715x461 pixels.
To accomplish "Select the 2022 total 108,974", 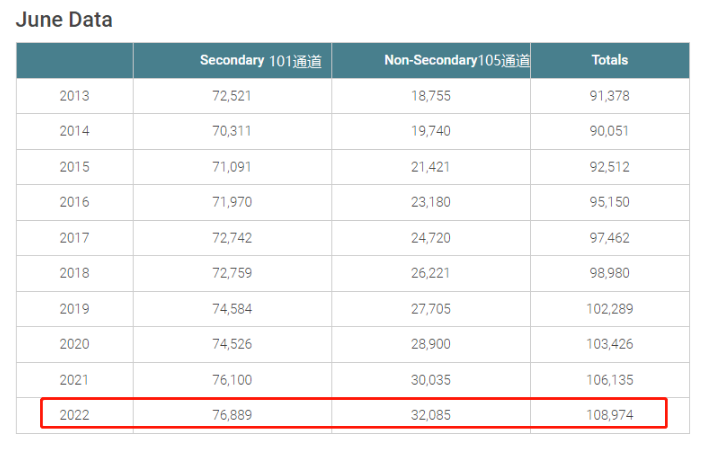I will 610,414.
